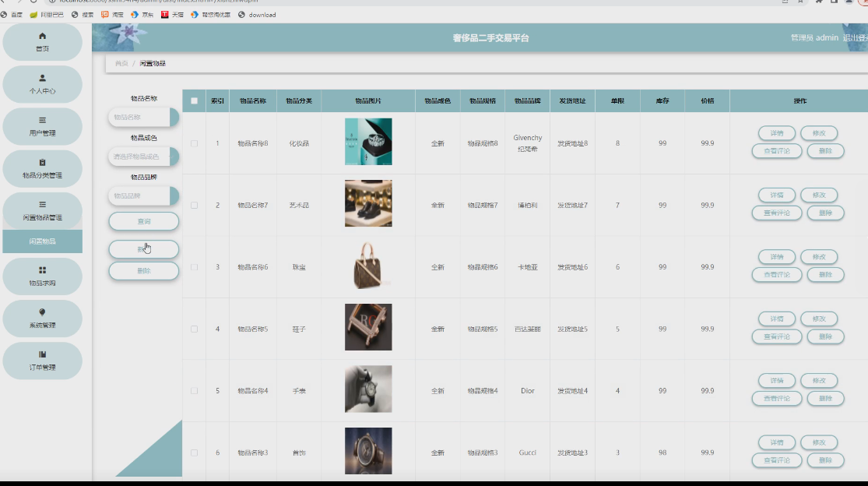This screenshot has width=868, height=486.
Task: Open the 物品成色 condition dropdown
Action: [143, 157]
